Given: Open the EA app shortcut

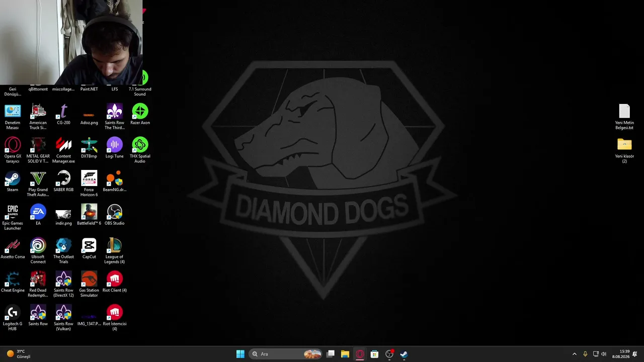Looking at the screenshot, I should [38, 215].
